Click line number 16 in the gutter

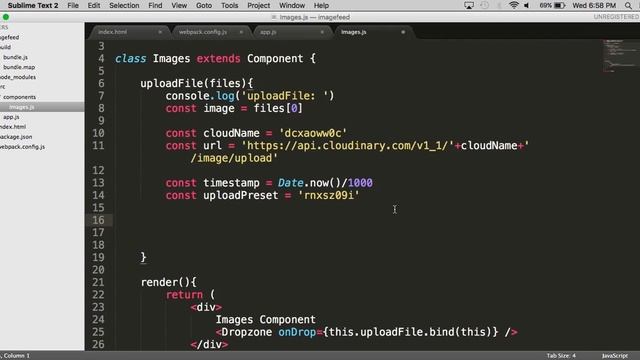click(x=98, y=220)
